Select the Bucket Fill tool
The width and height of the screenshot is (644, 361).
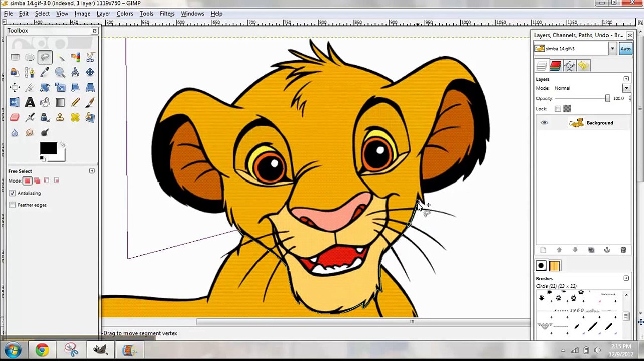(x=45, y=103)
